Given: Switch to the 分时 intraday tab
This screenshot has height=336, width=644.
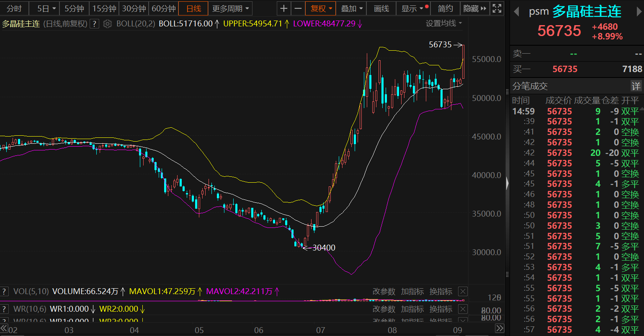Looking at the screenshot, I should tap(14, 8).
